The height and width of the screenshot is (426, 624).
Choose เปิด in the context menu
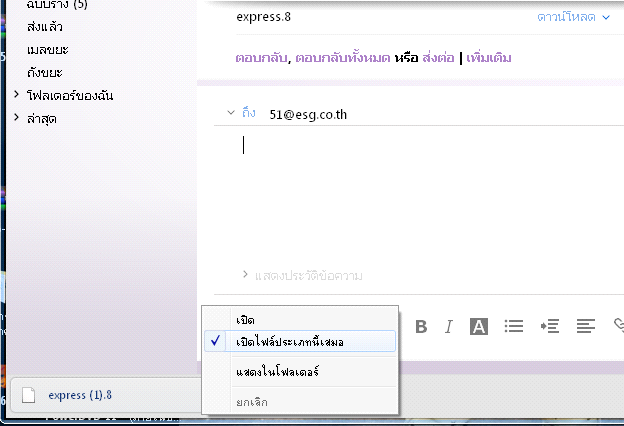point(246,319)
